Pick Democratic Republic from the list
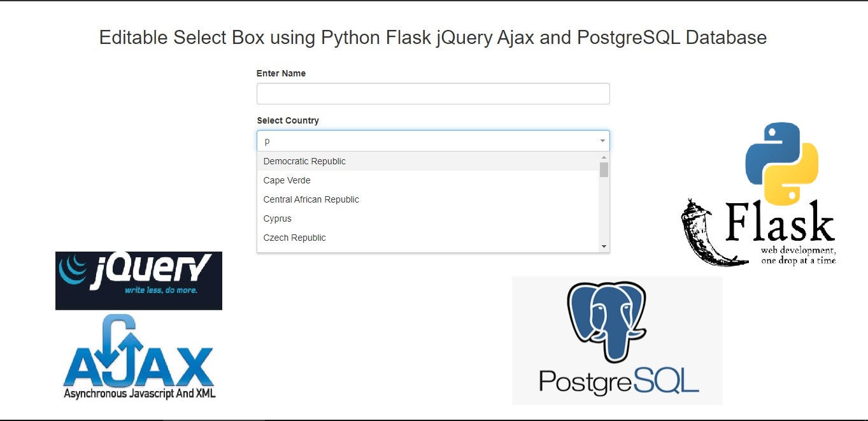The height and width of the screenshot is (421, 868). pyautogui.click(x=304, y=161)
